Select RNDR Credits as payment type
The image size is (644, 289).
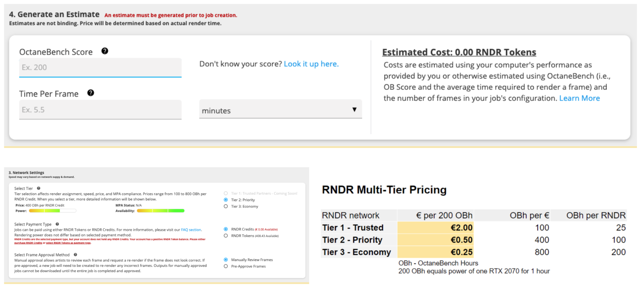(x=226, y=229)
